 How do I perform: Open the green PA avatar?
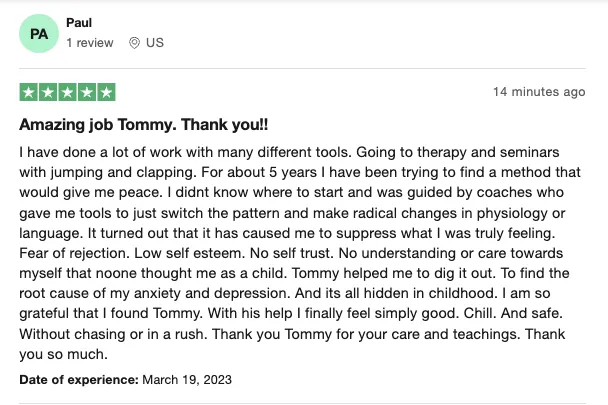click(x=38, y=34)
